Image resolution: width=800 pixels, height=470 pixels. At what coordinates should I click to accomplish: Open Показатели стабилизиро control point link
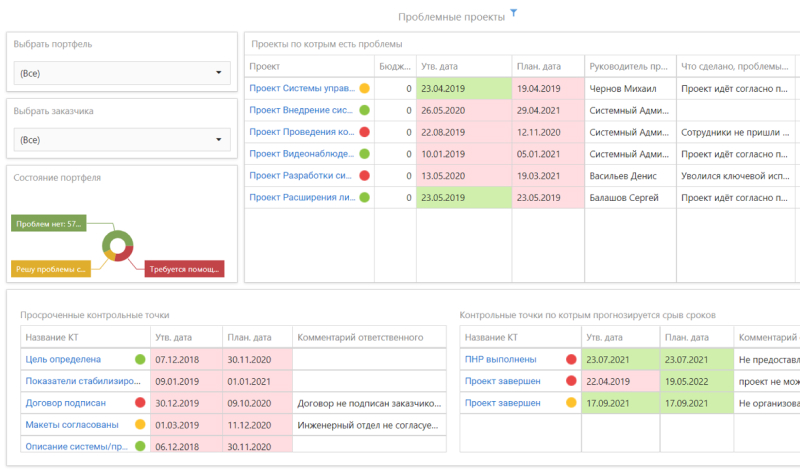click(x=76, y=381)
